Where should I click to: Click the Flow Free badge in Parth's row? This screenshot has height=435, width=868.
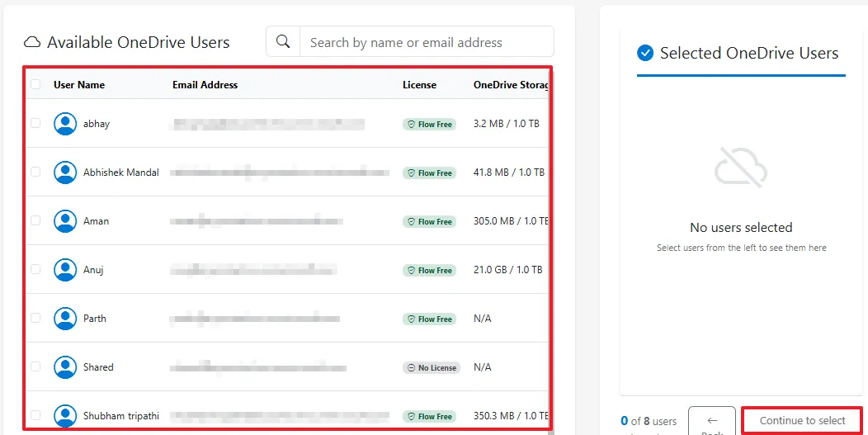(430, 319)
